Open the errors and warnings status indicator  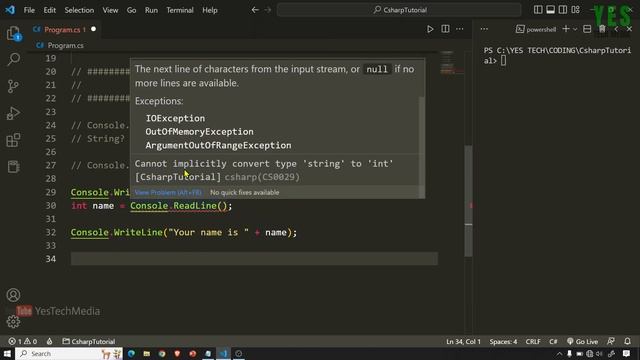pos(23,341)
